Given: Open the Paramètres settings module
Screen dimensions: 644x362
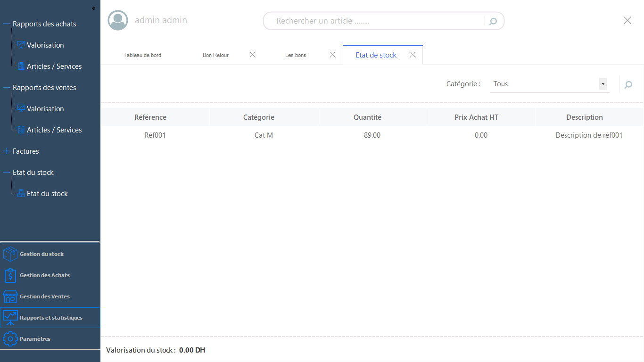Looking at the screenshot, I should [x=35, y=339].
